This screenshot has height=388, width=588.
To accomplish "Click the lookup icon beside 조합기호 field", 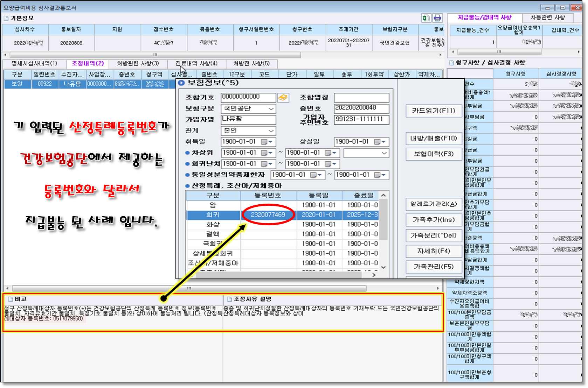I will (x=283, y=97).
